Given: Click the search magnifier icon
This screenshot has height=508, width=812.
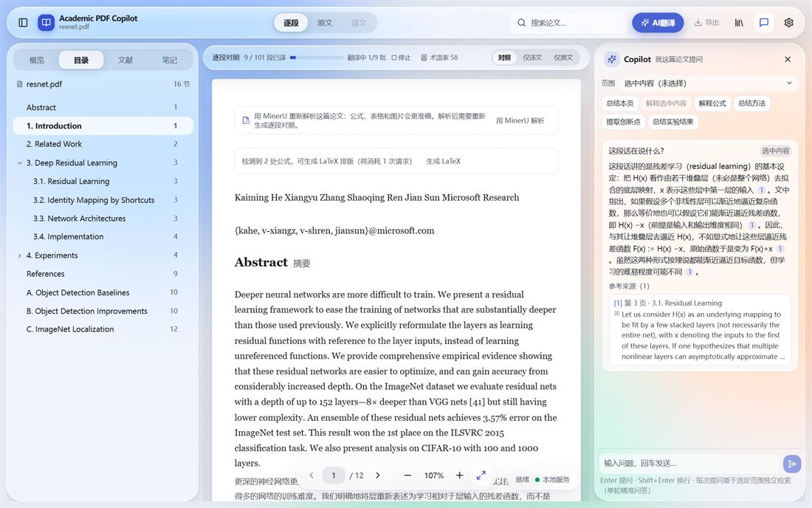Looking at the screenshot, I should pos(521,23).
